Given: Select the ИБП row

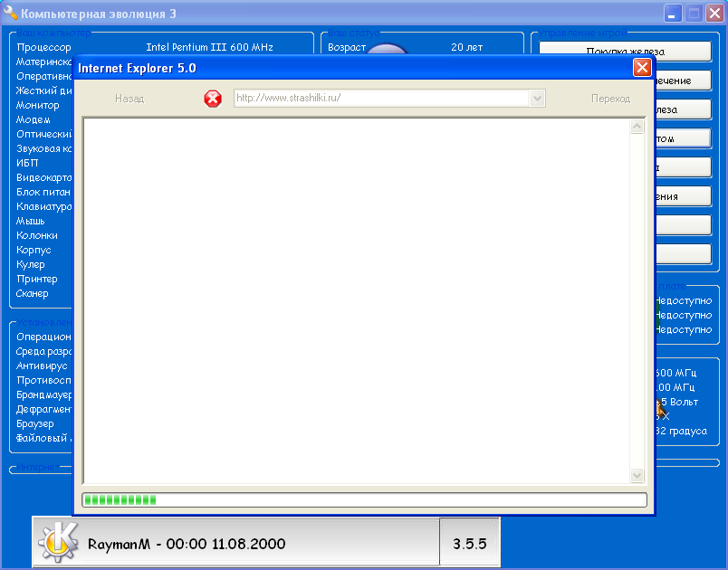Looking at the screenshot, I should pos(27,163).
